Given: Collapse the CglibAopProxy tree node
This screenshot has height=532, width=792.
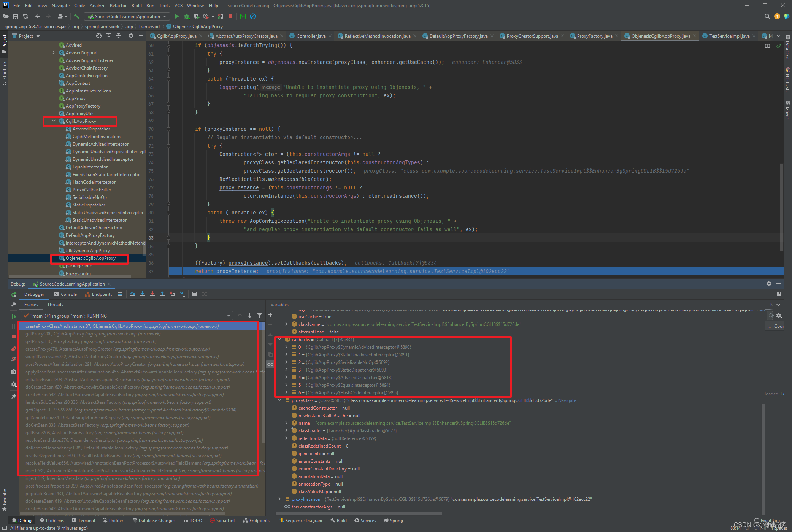Looking at the screenshot, I should (x=54, y=121).
